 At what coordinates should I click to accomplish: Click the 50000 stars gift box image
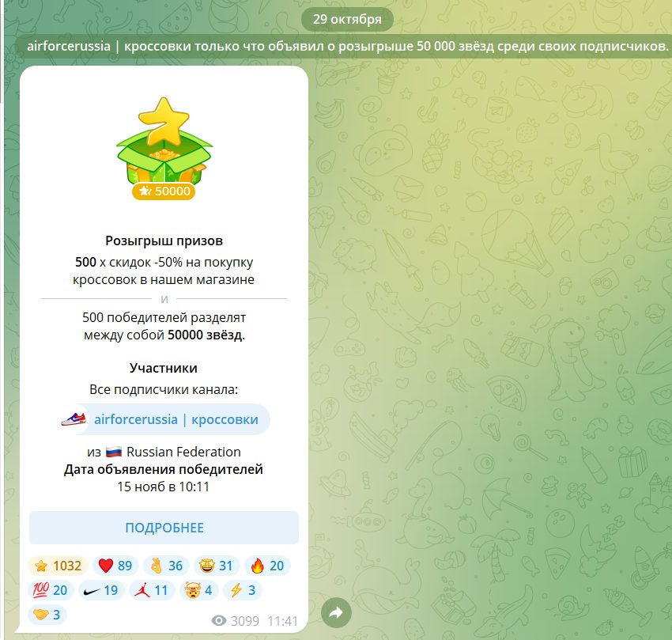pyautogui.click(x=164, y=142)
